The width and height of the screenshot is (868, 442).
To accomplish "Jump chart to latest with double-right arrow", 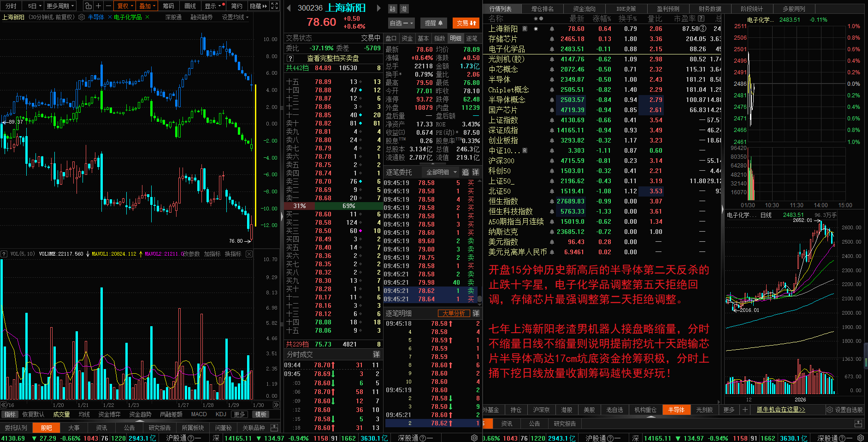I will point(276,405).
